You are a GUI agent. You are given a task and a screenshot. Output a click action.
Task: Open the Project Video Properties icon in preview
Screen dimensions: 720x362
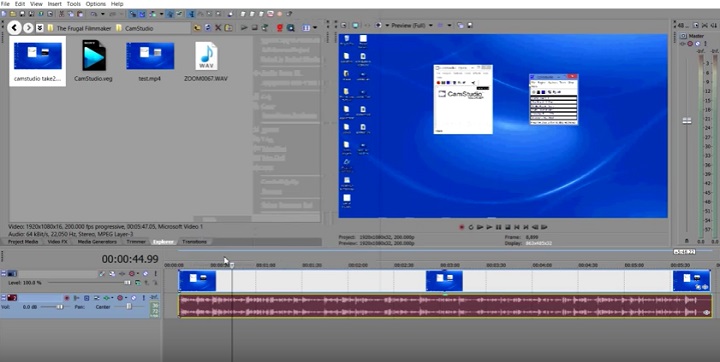[344, 25]
